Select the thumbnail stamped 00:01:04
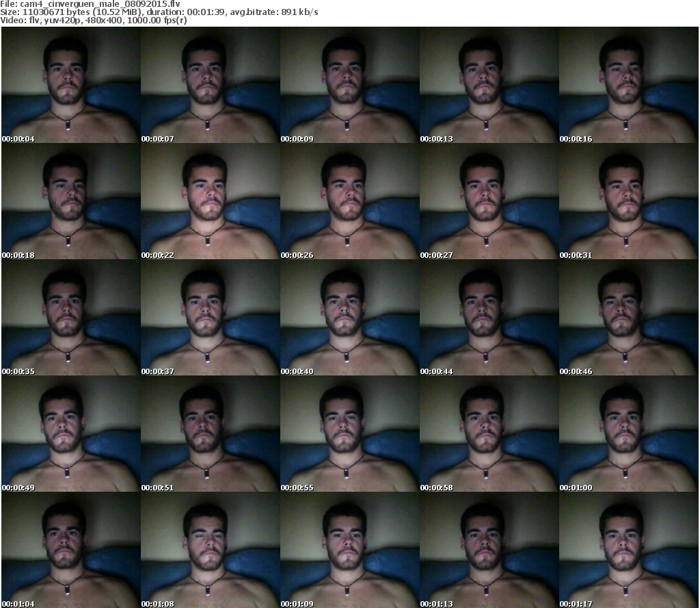Image resolution: width=700 pixels, height=608 pixels. coord(71,550)
